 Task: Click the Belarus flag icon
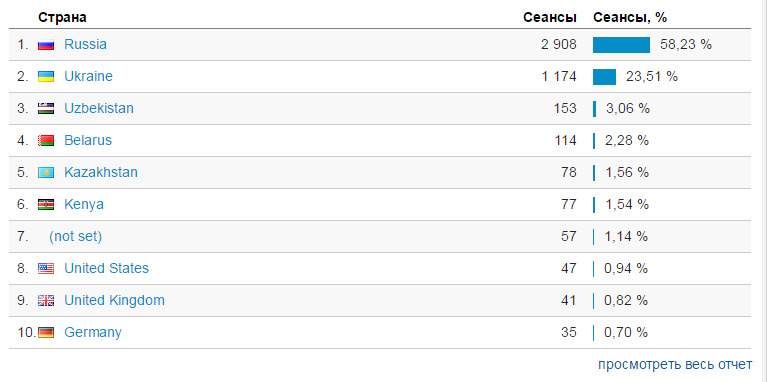pyautogui.click(x=46, y=141)
